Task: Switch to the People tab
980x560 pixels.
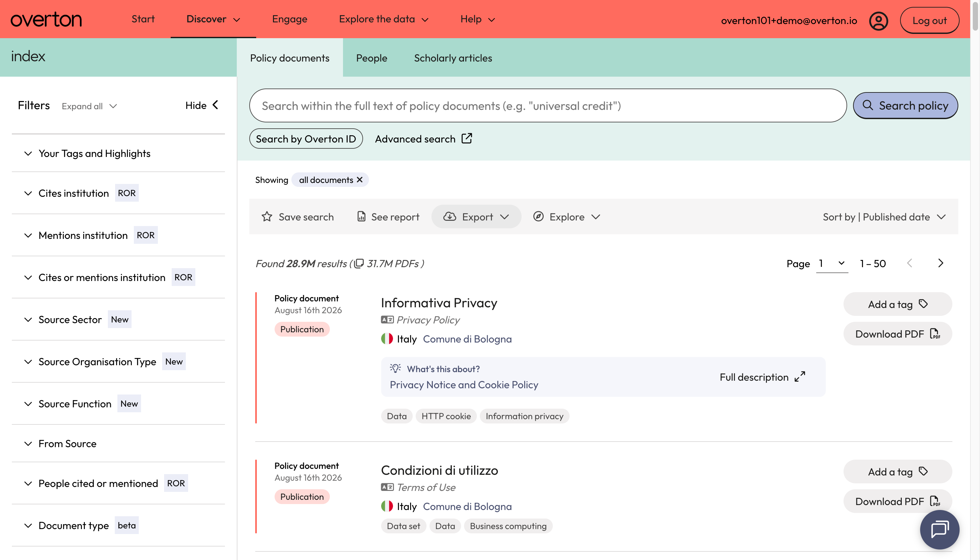Action: pos(371,58)
